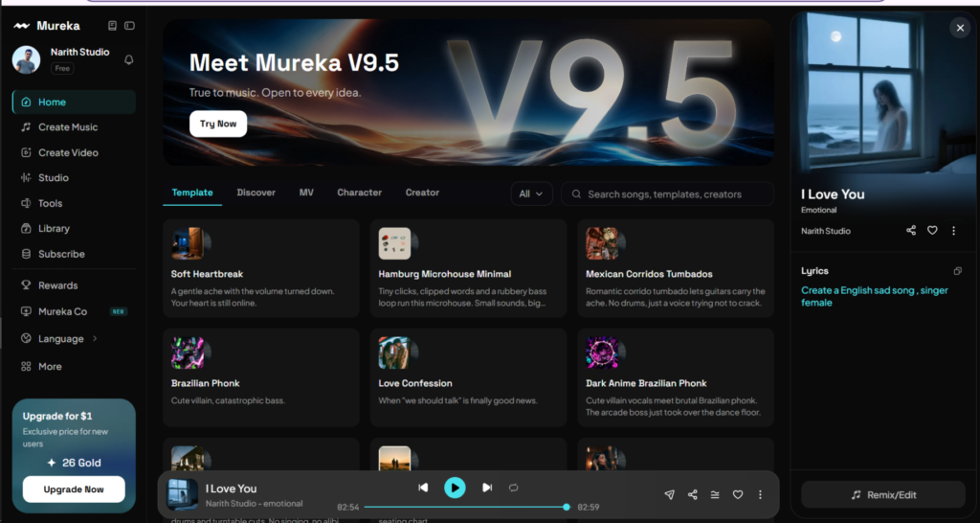Switch to the Discover tab
This screenshot has height=523, width=980.
tap(256, 193)
